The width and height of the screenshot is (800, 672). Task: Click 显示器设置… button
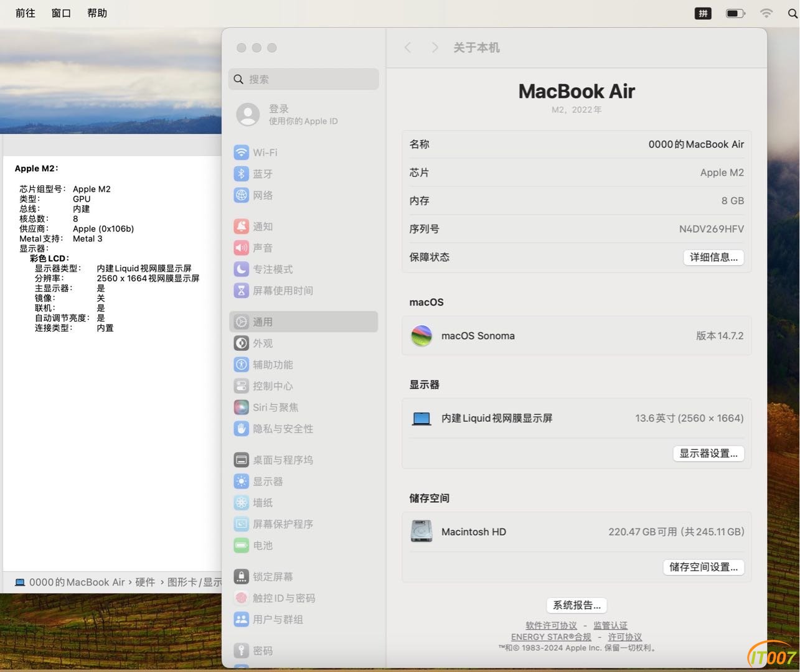coord(708,454)
